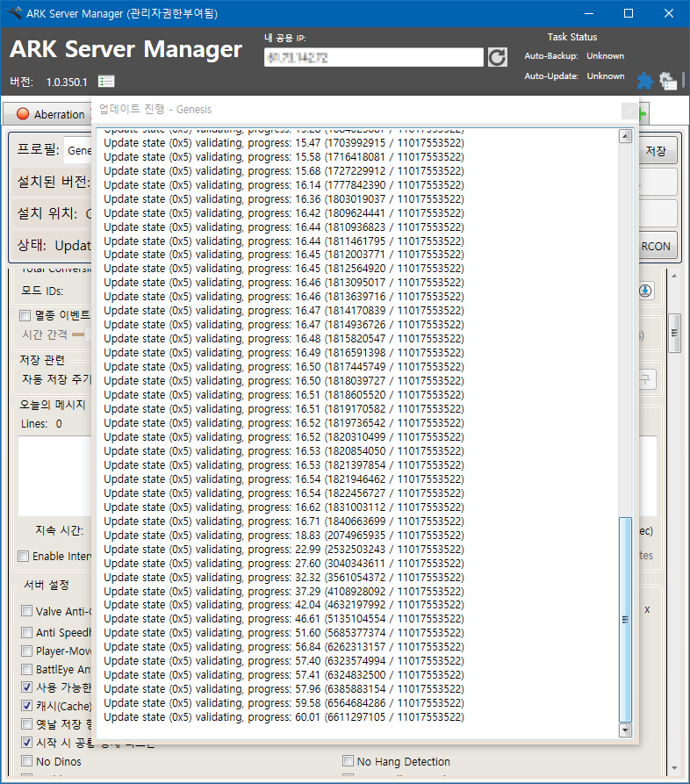Image resolution: width=690 pixels, height=784 pixels.
Task: Enable the Valve Anti-Cheat checkbox
Action: [x=27, y=611]
